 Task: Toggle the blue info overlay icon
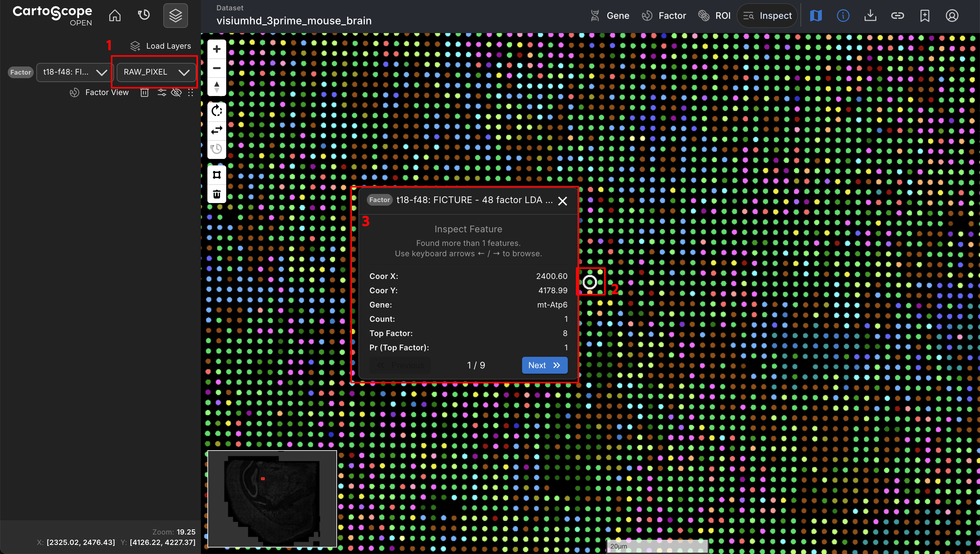pos(843,16)
